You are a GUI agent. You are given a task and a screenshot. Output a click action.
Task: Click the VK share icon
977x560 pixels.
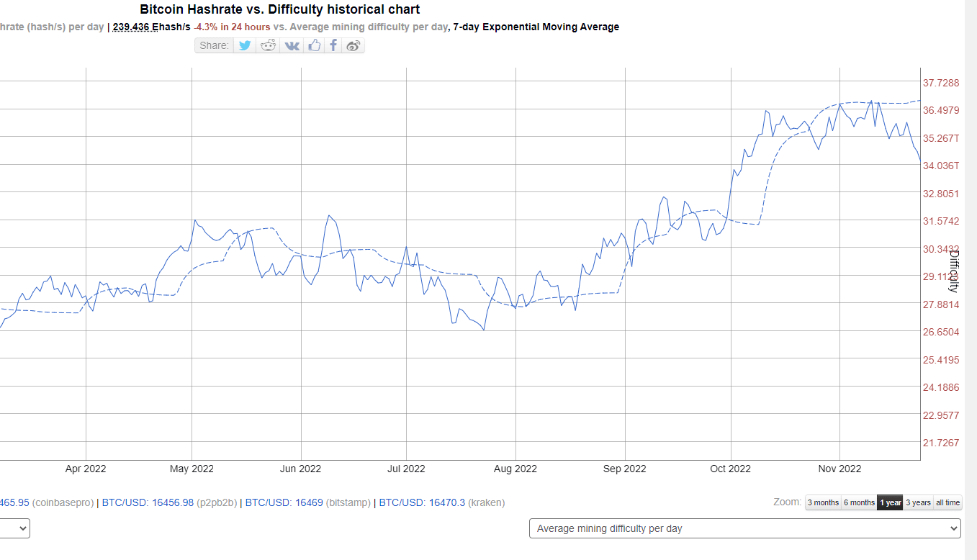click(x=292, y=45)
